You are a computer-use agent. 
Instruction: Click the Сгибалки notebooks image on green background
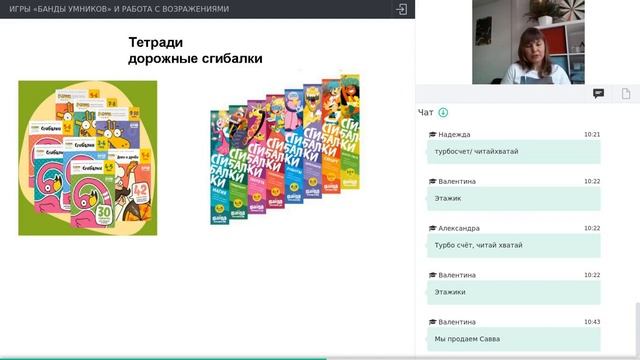(x=88, y=158)
